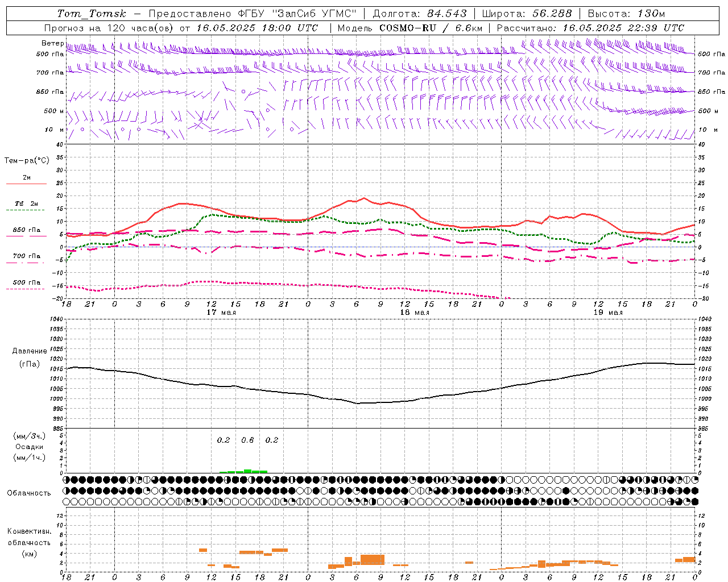Screen dimensions: 728x582
Task: Select the 2м temperature legend label
Action: (x=27, y=178)
